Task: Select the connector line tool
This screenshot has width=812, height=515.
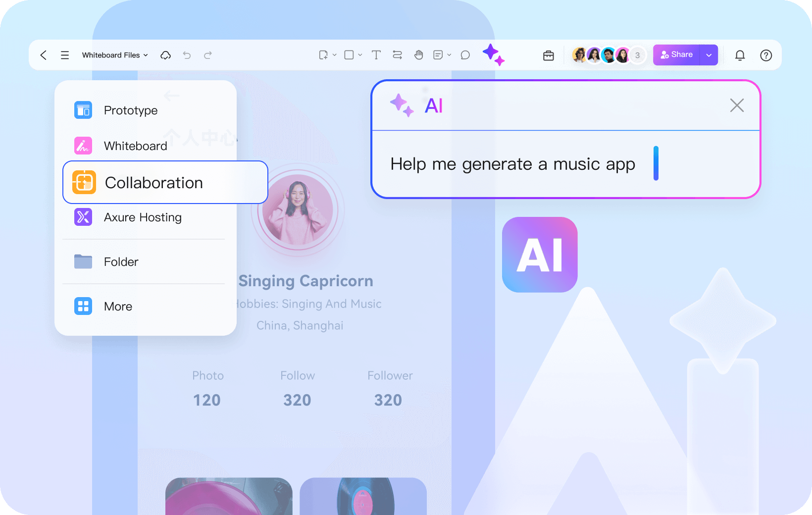Action: 397,55
